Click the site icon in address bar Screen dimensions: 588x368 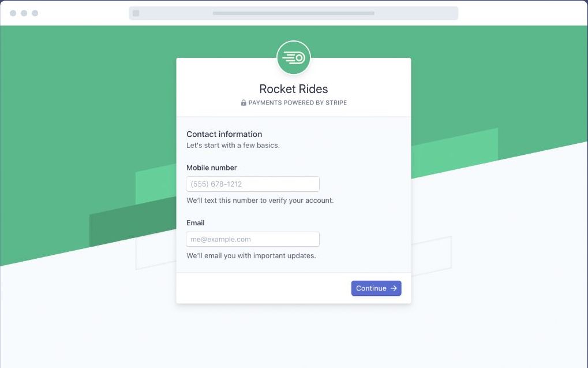[136, 13]
